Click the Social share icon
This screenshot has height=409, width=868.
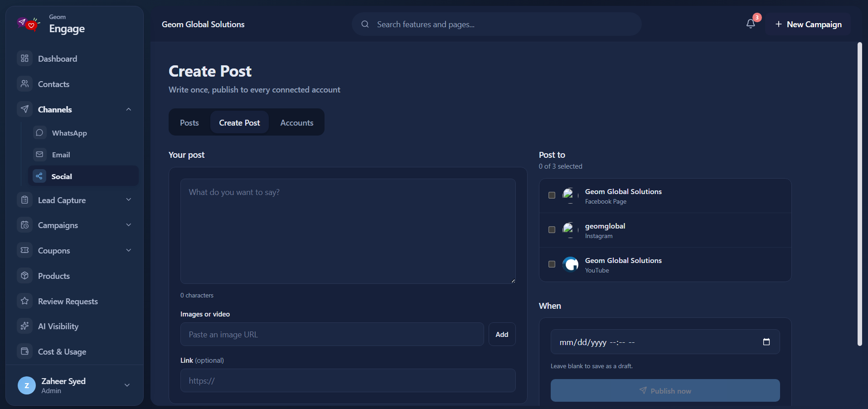click(39, 176)
